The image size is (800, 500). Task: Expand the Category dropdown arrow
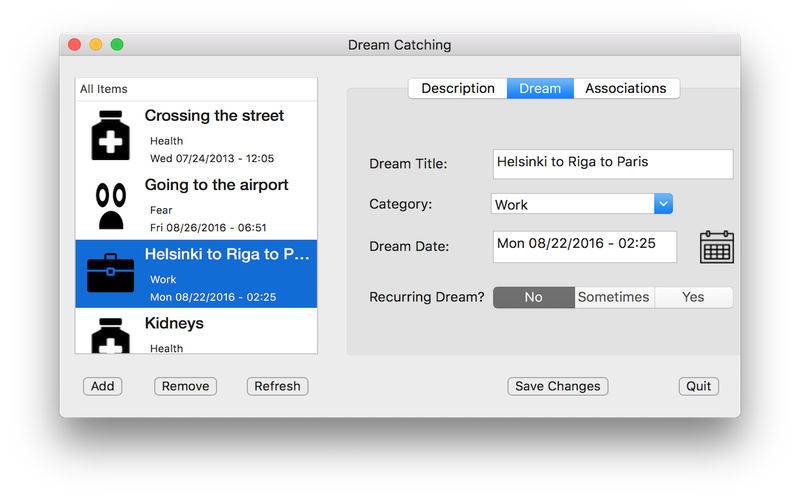click(x=663, y=204)
